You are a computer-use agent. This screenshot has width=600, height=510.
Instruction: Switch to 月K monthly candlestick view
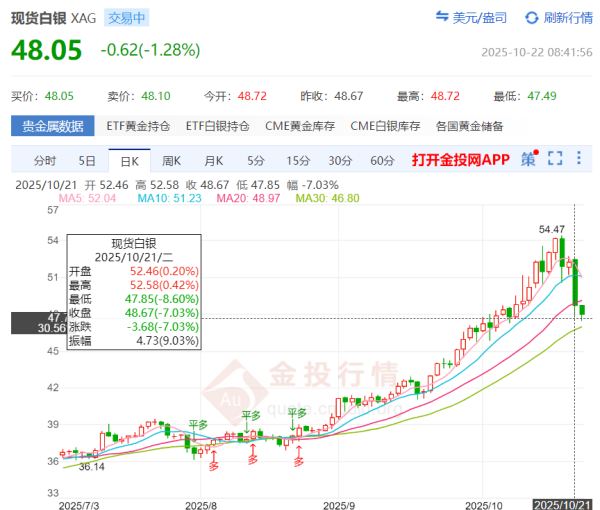(x=213, y=160)
